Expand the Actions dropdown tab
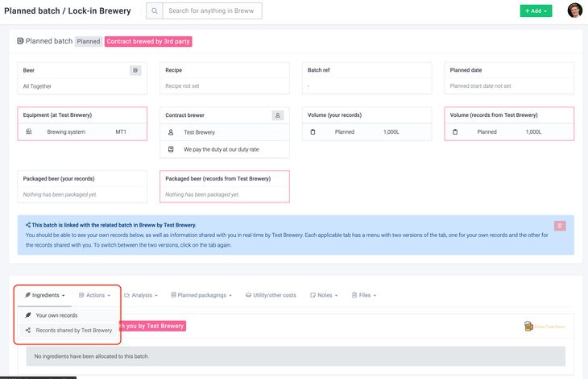The width and height of the screenshot is (588, 379). pyautogui.click(x=93, y=295)
